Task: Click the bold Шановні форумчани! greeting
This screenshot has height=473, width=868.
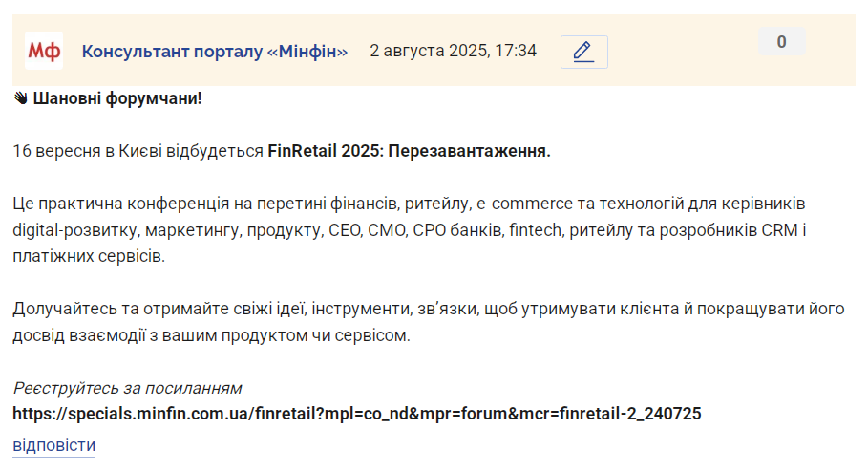Action: coord(117,98)
